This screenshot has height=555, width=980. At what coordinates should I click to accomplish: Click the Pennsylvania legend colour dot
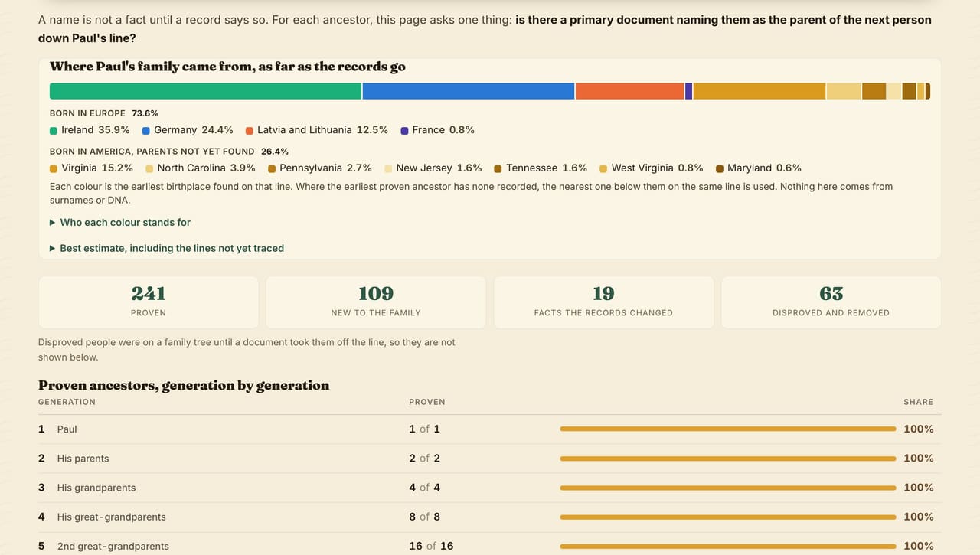pos(272,168)
